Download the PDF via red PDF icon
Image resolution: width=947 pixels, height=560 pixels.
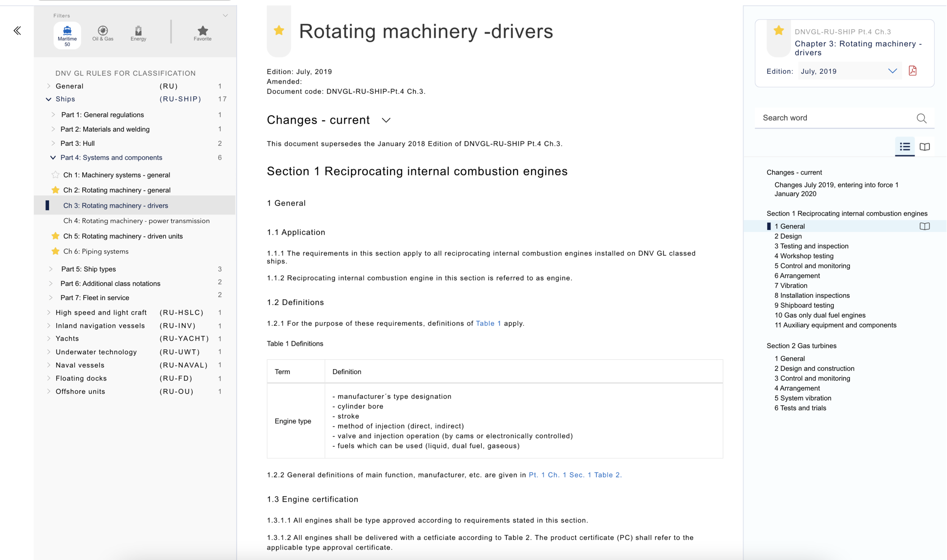[x=913, y=71]
